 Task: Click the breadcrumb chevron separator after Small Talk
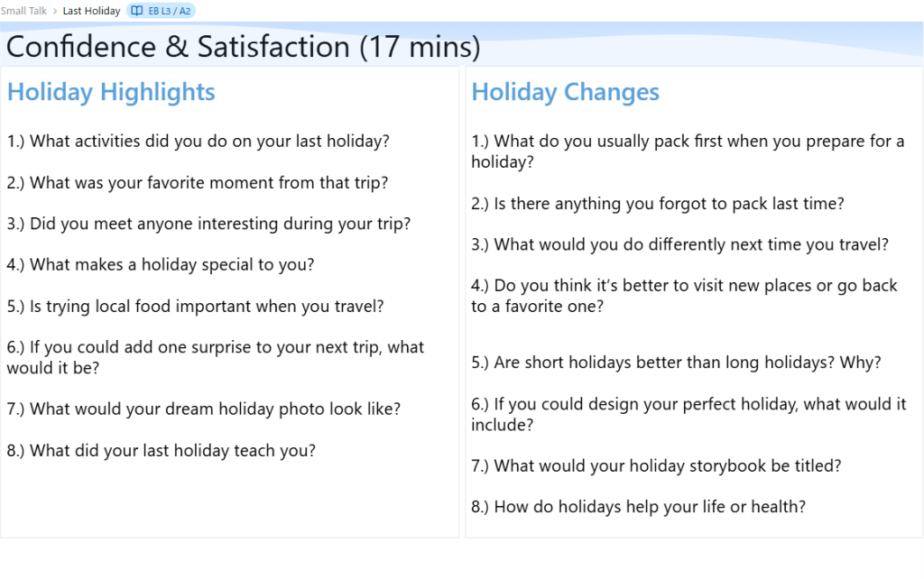55,11
